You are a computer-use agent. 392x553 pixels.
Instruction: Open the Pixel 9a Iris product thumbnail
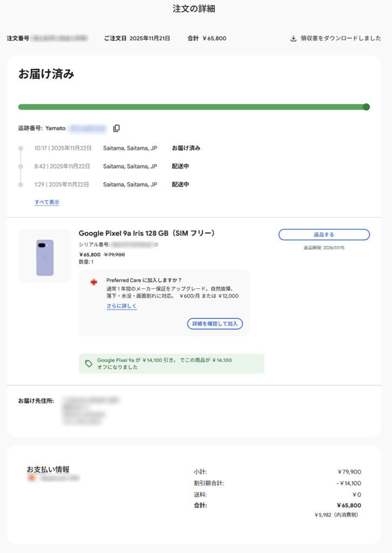(x=45, y=256)
